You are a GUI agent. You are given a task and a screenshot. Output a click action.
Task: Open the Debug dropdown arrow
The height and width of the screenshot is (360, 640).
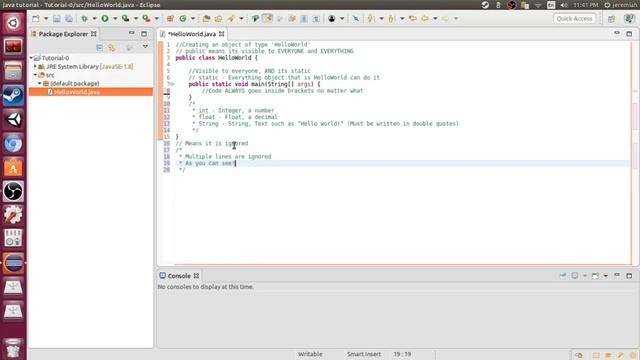[x=94, y=18]
